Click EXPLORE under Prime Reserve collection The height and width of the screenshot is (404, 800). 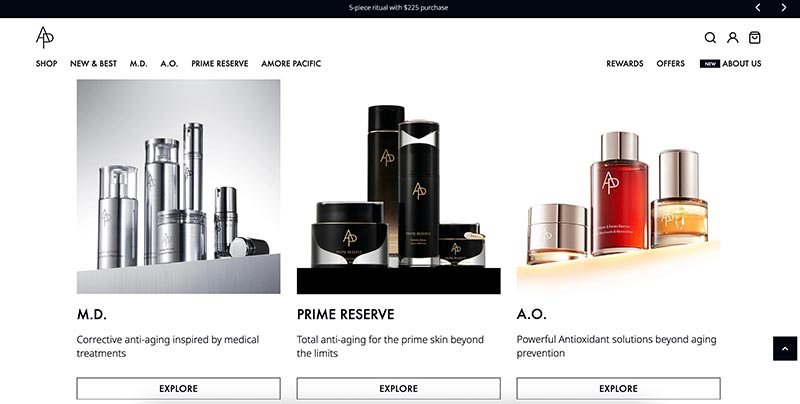[398, 389]
